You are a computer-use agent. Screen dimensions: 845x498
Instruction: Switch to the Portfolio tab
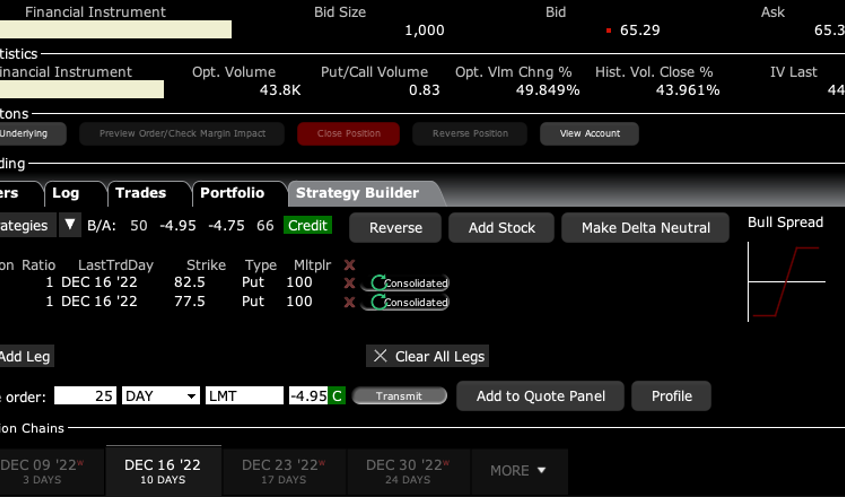232,193
